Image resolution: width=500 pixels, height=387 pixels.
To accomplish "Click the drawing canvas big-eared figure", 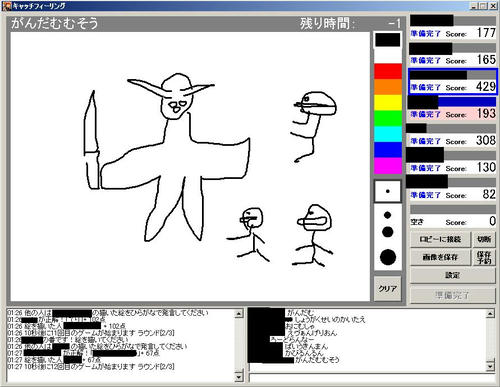I will pyautogui.click(x=167, y=157).
